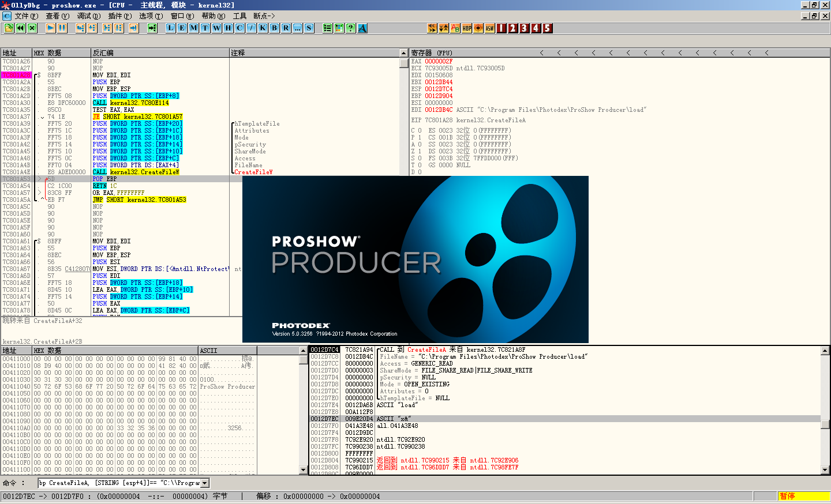Click the EAX register value 0000002F
This screenshot has width=831, height=504.
coord(439,61)
